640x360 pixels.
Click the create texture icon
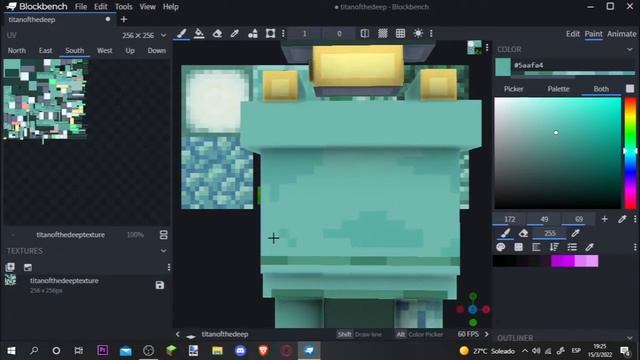click(x=28, y=267)
